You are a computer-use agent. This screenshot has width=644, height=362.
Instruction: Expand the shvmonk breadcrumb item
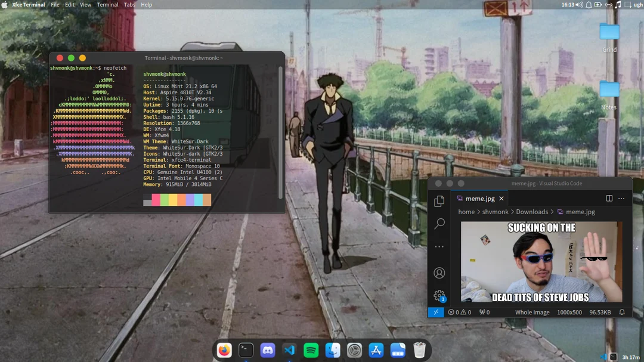[495, 212]
